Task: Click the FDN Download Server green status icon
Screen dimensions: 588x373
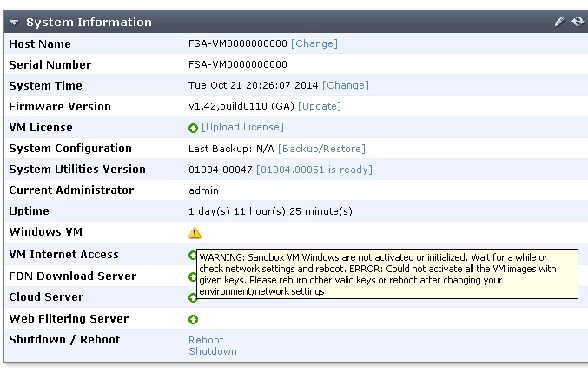Action: [192, 277]
